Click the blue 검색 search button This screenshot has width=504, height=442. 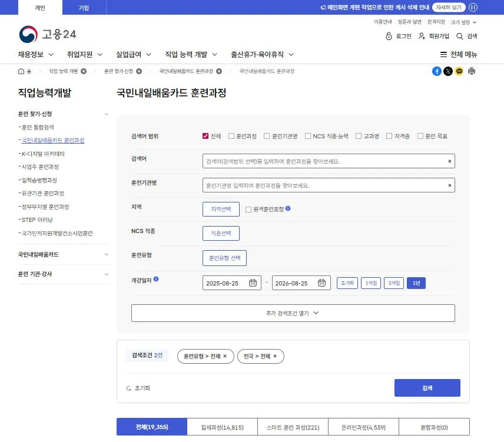click(x=427, y=388)
